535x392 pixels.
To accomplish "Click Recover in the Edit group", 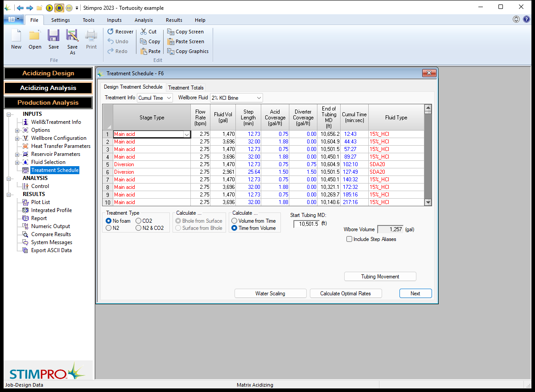I will pos(120,32).
